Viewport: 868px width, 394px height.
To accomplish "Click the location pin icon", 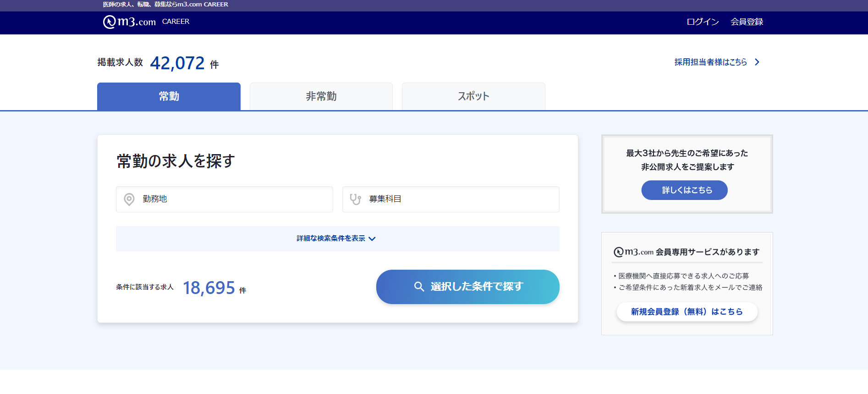I will pyautogui.click(x=129, y=199).
